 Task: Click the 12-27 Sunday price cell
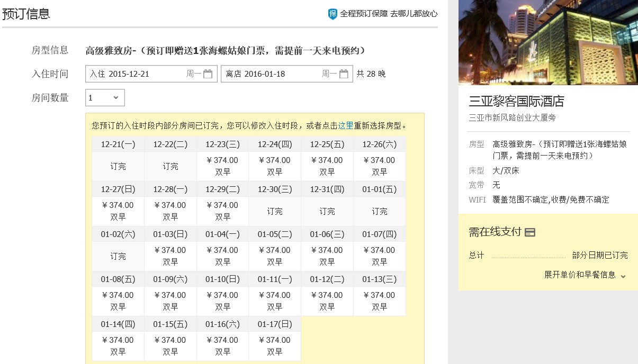tap(118, 211)
